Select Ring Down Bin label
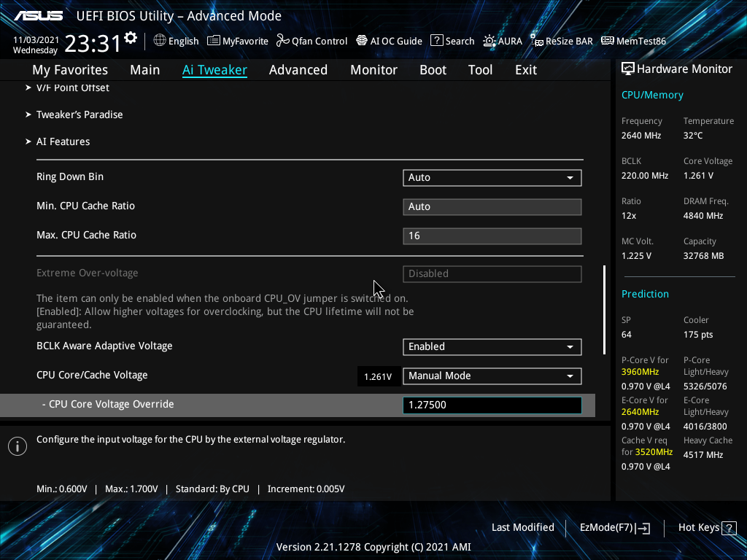Screen dimensions: 747x560 70,176
